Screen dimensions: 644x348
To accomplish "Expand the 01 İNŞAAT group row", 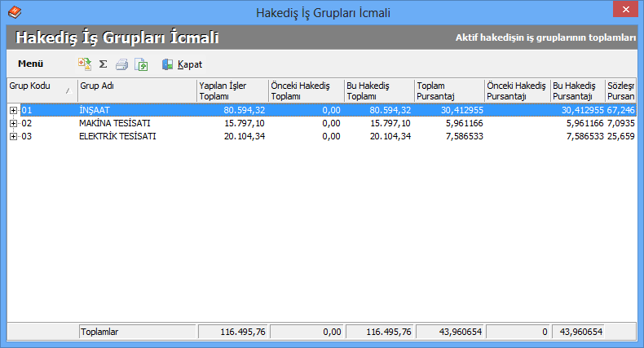I will [x=13, y=110].
